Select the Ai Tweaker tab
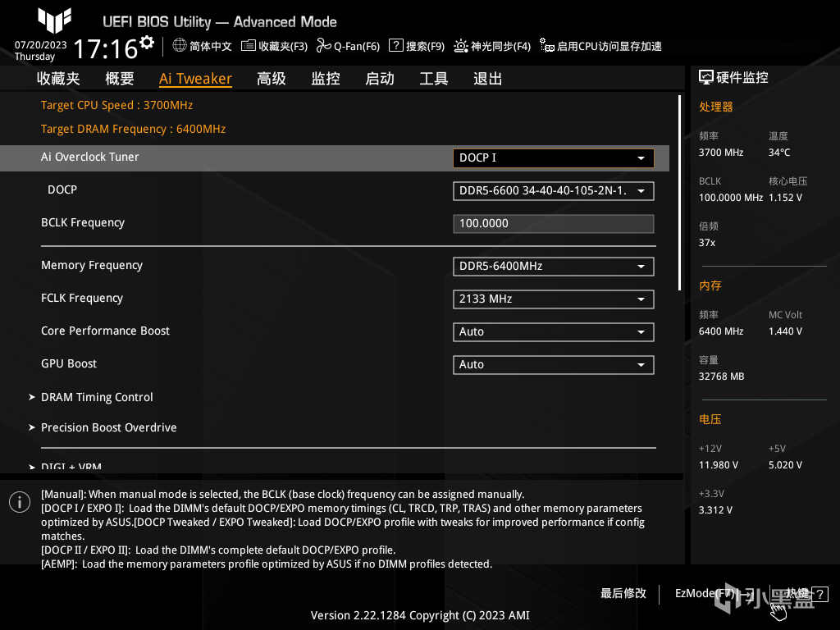This screenshot has width=840, height=630. coord(195,79)
